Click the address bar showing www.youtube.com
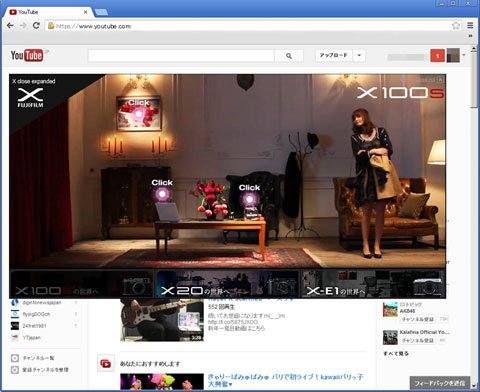This screenshot has height=392, width=480. [x=247, y=26]
